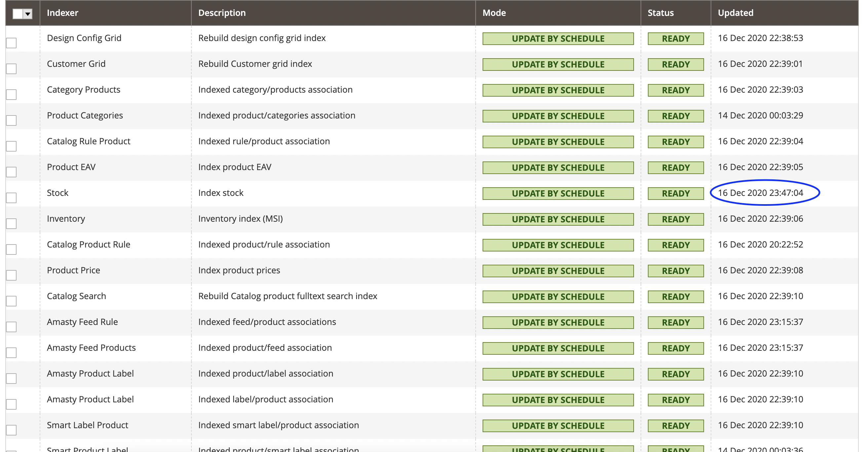Image resolution: width=868 pixels, height=452 pixels.
Task: Check the checkbox for the Stock indexer
Action: pyautogui.click(x=11, y=198)
